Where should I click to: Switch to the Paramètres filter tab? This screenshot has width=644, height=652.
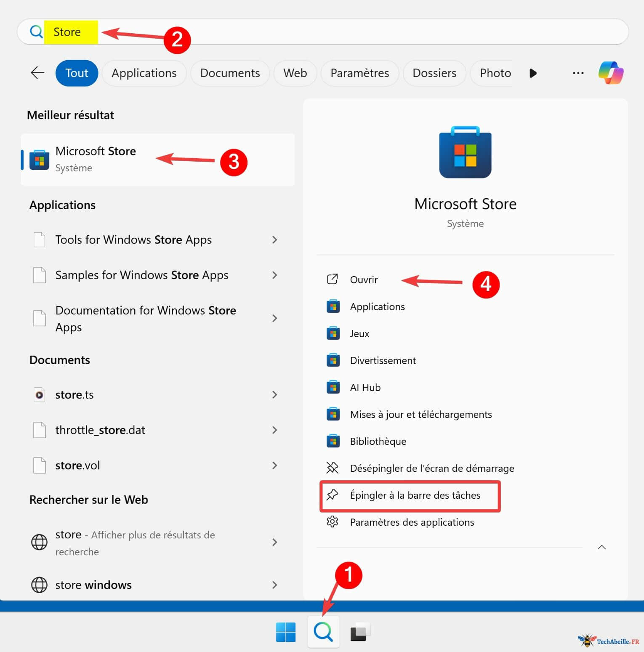coord(360,73)
